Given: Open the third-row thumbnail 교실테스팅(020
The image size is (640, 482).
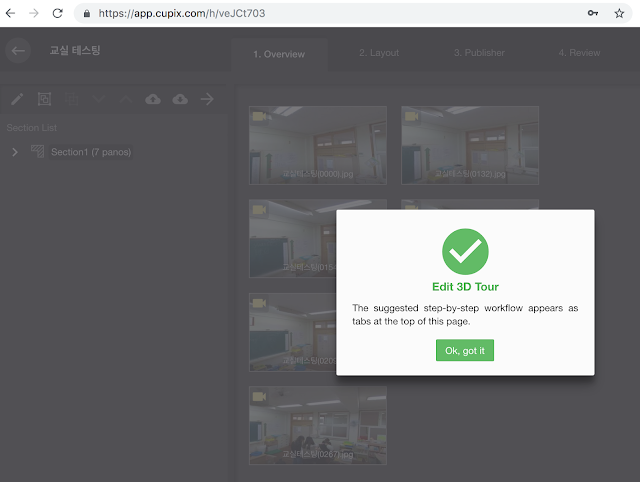Looking at the screenshot, I should coord(293,332).
